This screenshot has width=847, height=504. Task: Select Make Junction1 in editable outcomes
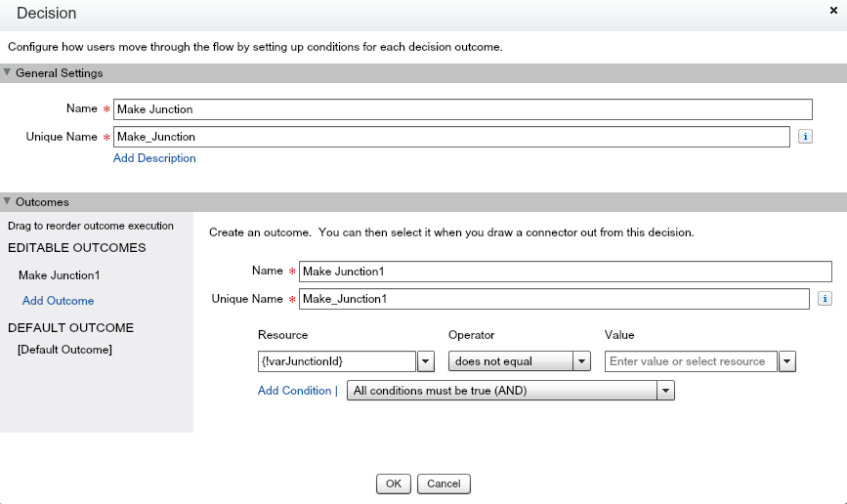click(60, 275)
